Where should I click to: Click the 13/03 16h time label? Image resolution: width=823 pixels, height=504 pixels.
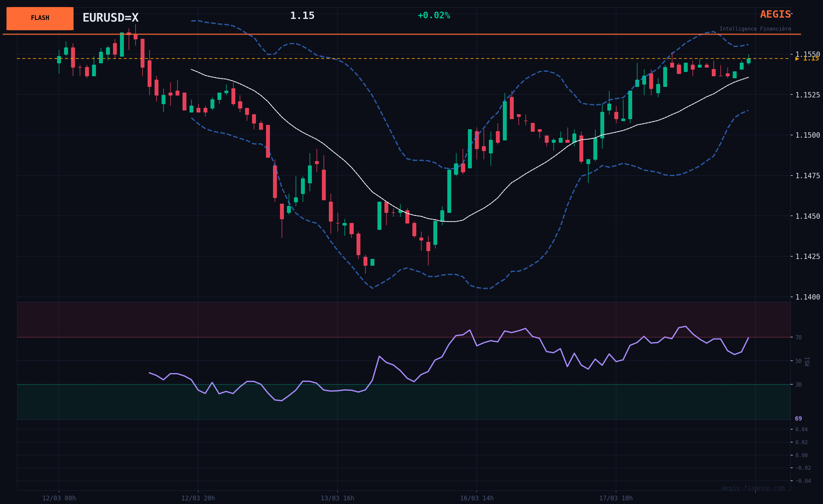tap(337, 498)
